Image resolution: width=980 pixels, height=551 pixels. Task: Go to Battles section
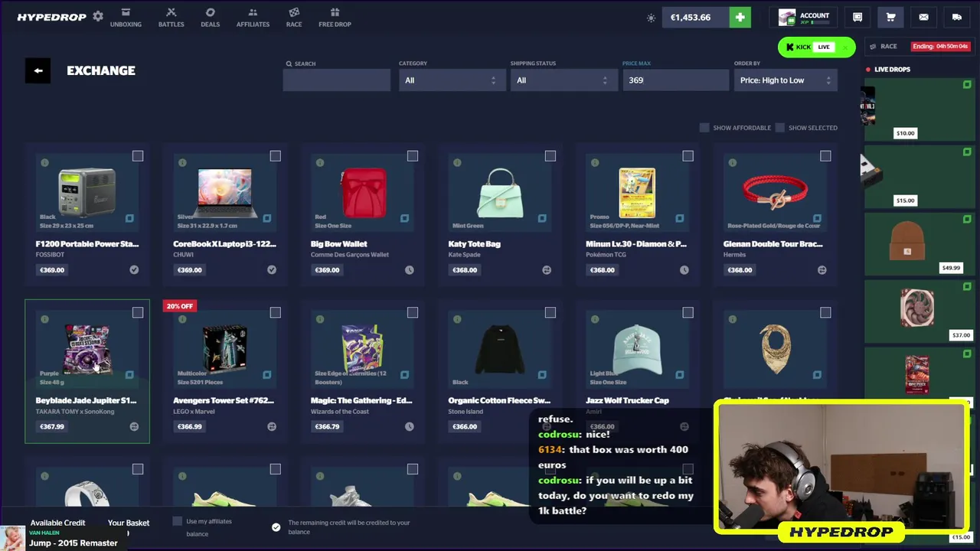click(171, 18)
